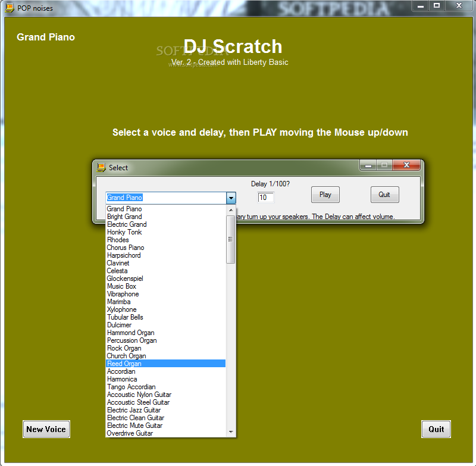This screenshot has height=466, width=476.
Task: Choose Rhodes voice
Action: [166, 240]
